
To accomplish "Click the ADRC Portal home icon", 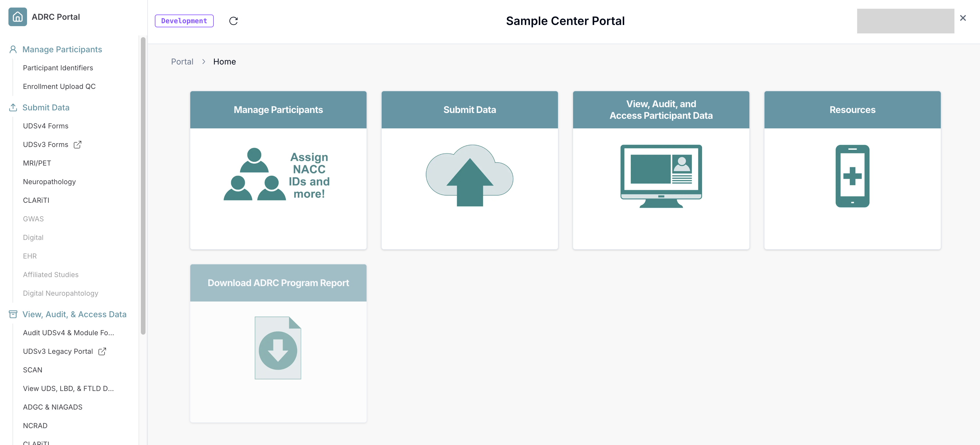I will 17,17.
